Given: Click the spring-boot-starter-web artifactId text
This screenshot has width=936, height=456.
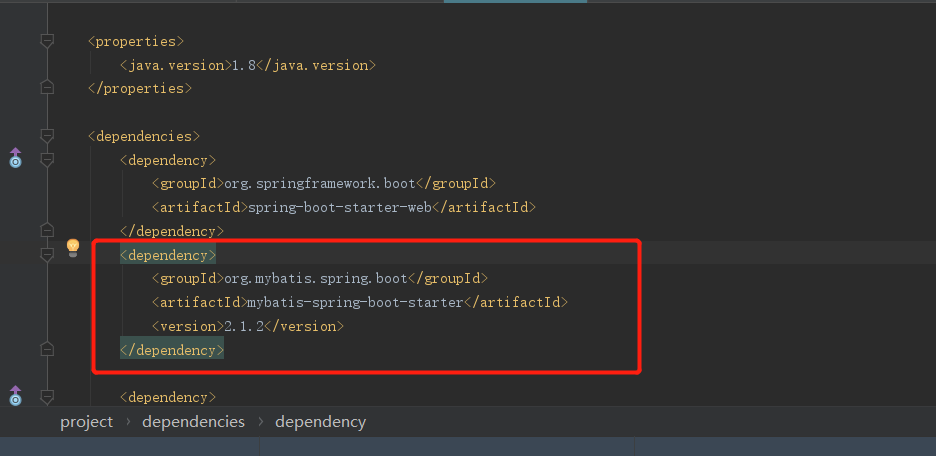Looking at the screenshot, I should tap(339, 208).
